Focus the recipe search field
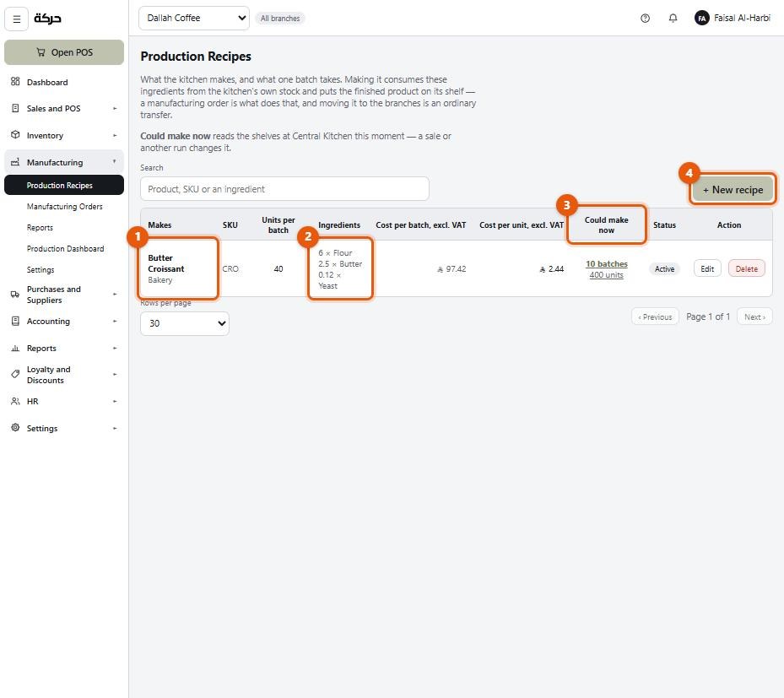 click(x=284, y=189)
